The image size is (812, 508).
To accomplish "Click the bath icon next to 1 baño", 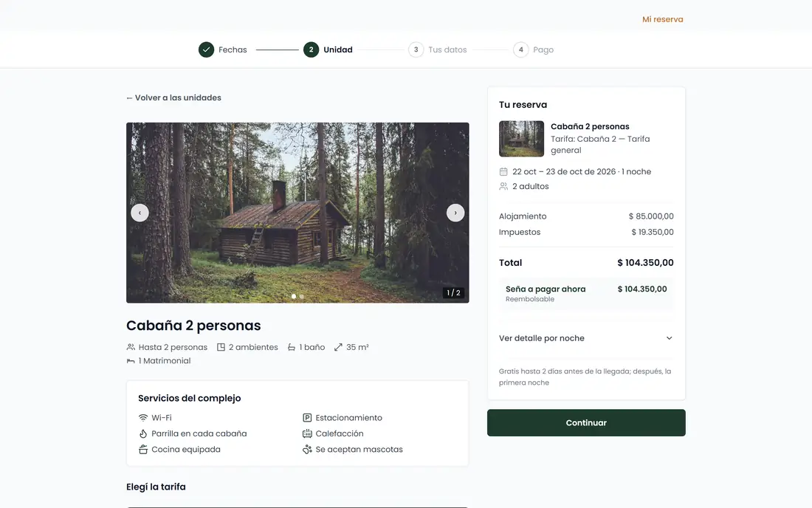I will tap(292, 348).
